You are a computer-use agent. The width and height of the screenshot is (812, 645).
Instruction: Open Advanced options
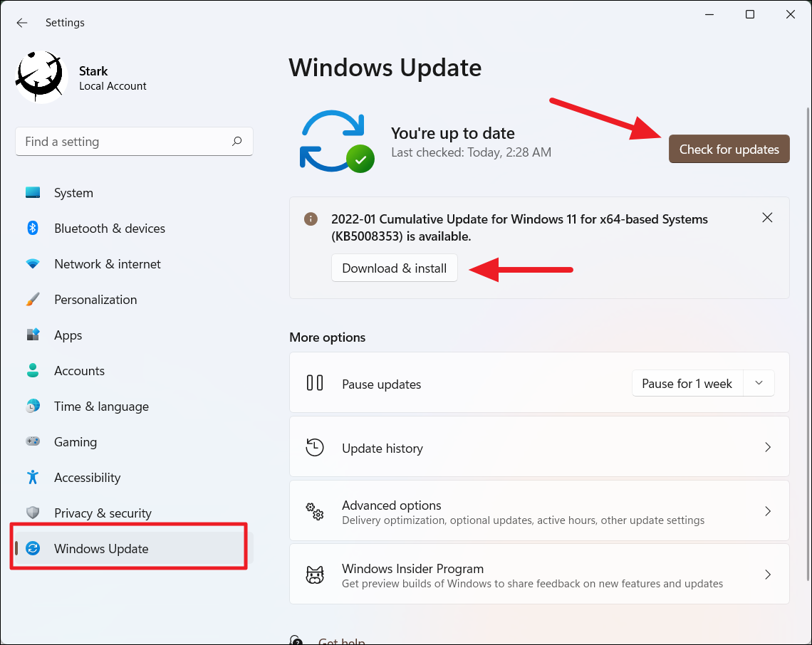point(539,511)
